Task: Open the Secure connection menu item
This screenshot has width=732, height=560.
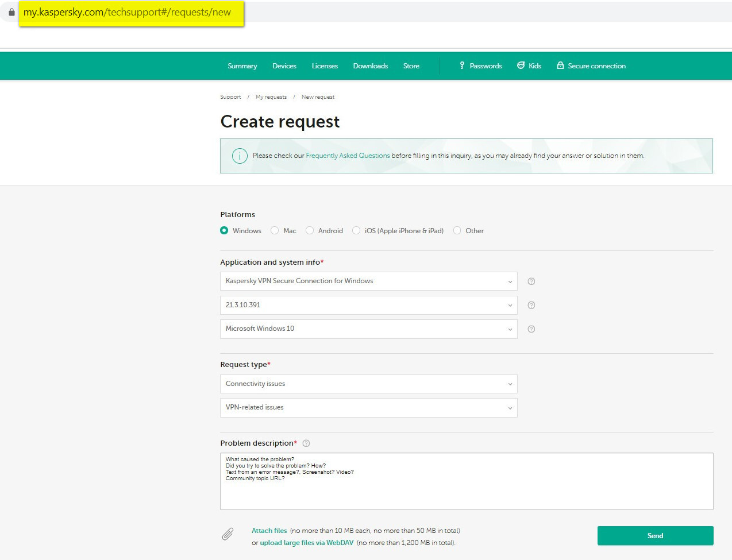Action: click(597, 66)
